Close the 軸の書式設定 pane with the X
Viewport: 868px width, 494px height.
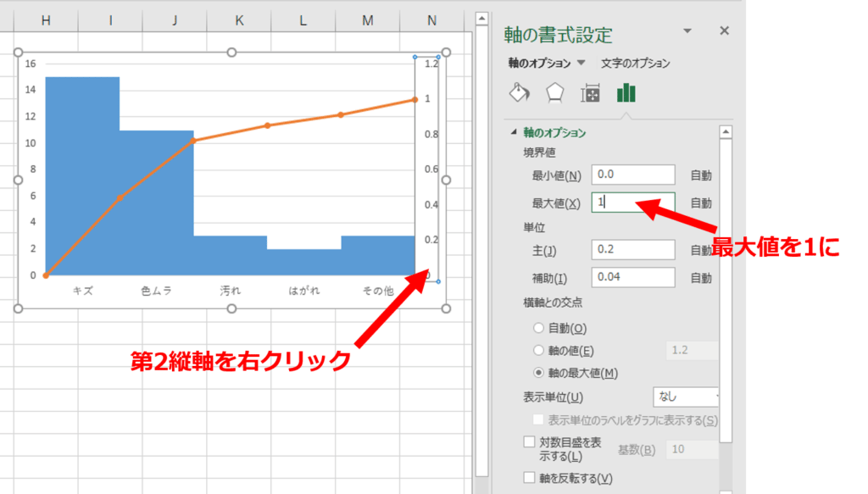724,31
